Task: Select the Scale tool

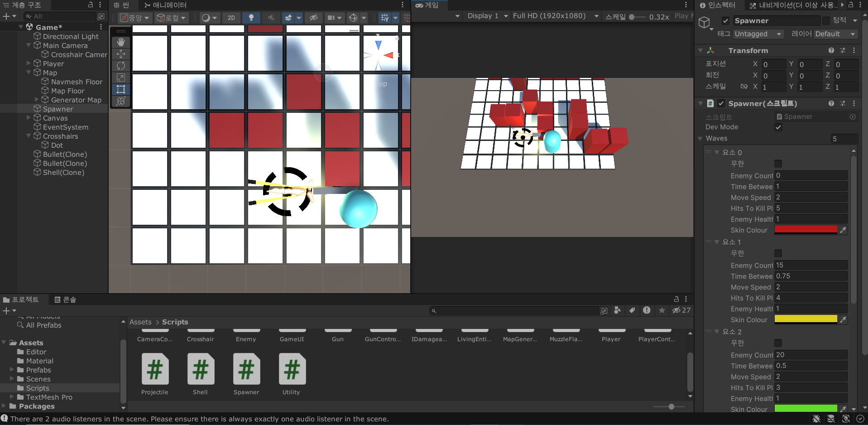Action: click(121, 77)
